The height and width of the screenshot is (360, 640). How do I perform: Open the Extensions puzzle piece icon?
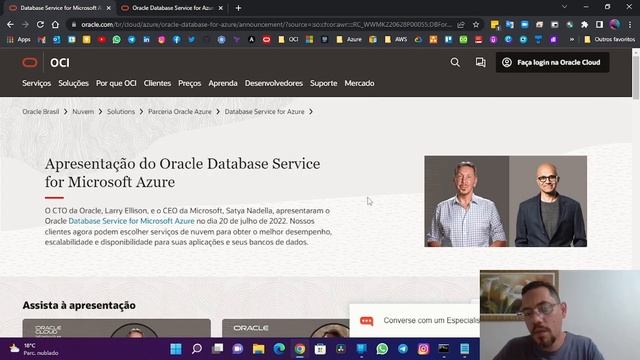click(584, 24)
